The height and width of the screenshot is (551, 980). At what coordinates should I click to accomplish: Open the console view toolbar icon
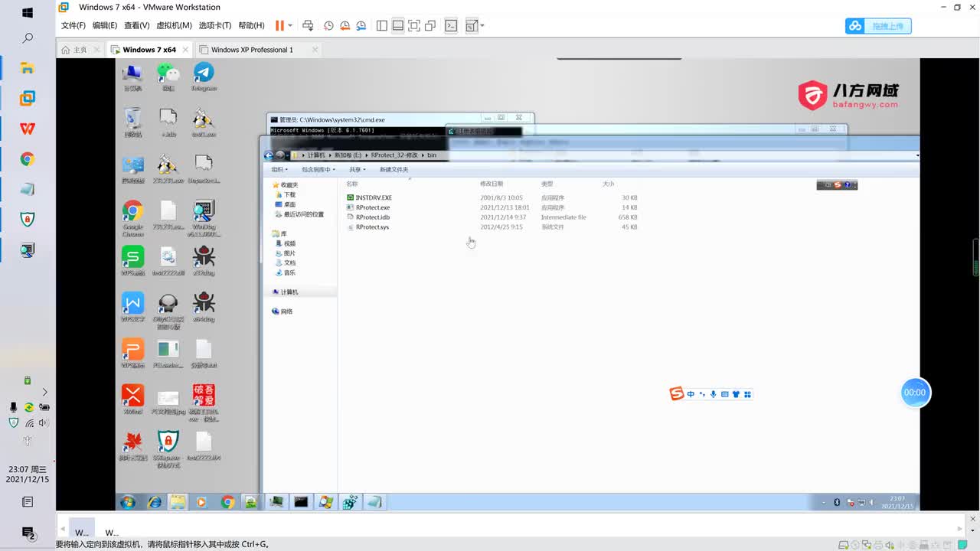point(451,25)
